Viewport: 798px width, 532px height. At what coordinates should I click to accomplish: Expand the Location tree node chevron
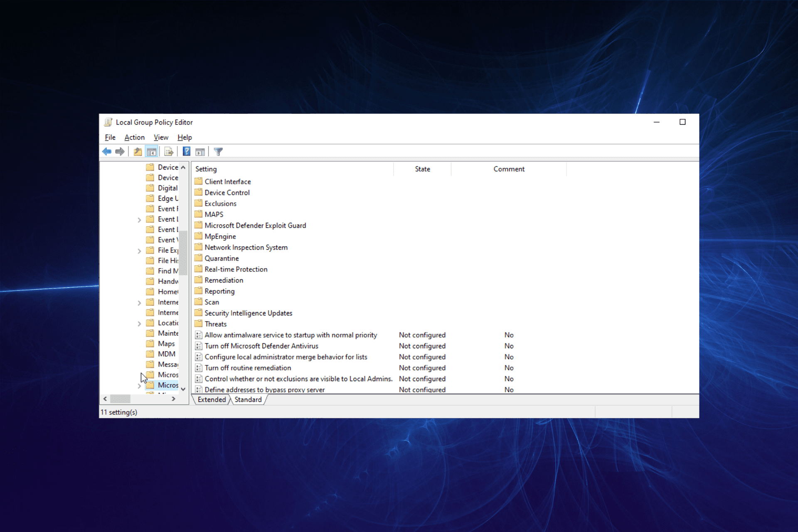click(139, 323)
